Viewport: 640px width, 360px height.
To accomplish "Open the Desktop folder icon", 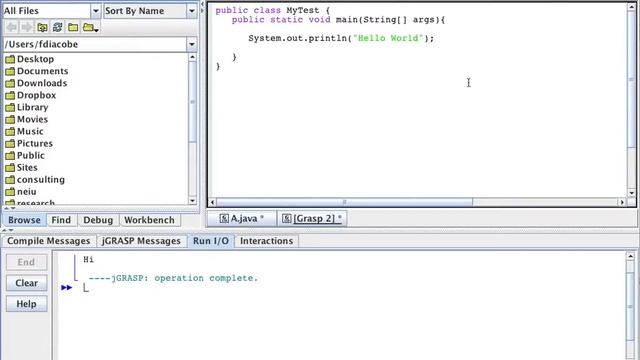I will [10, 60].
